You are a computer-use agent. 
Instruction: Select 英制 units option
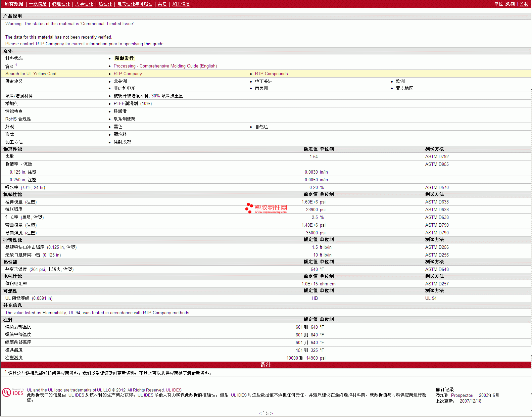point(510,4)
